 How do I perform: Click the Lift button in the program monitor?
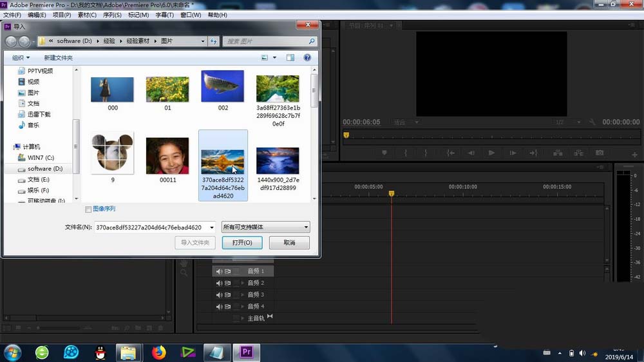558,153
